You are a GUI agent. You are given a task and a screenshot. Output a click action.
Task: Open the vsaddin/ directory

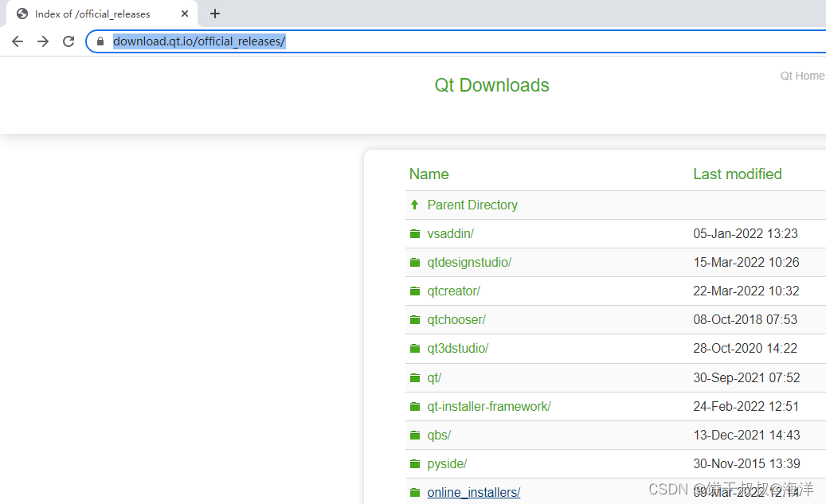tap(450, 233)
